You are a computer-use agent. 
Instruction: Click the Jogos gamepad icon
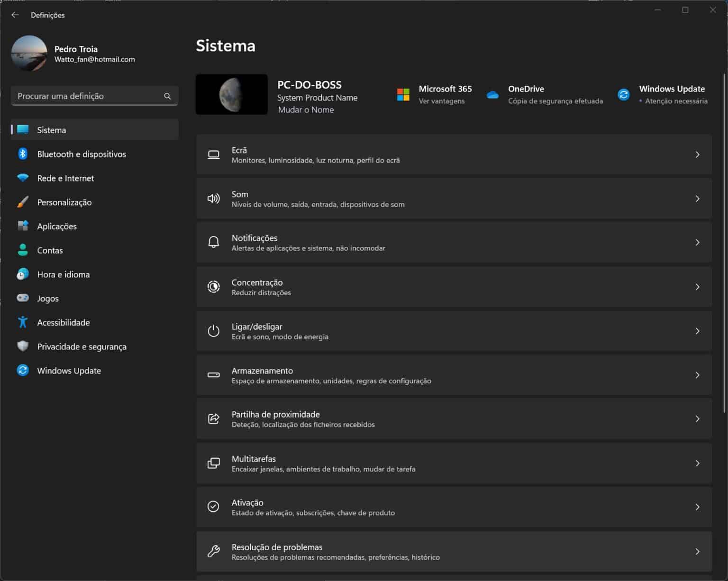coord(23,298)
